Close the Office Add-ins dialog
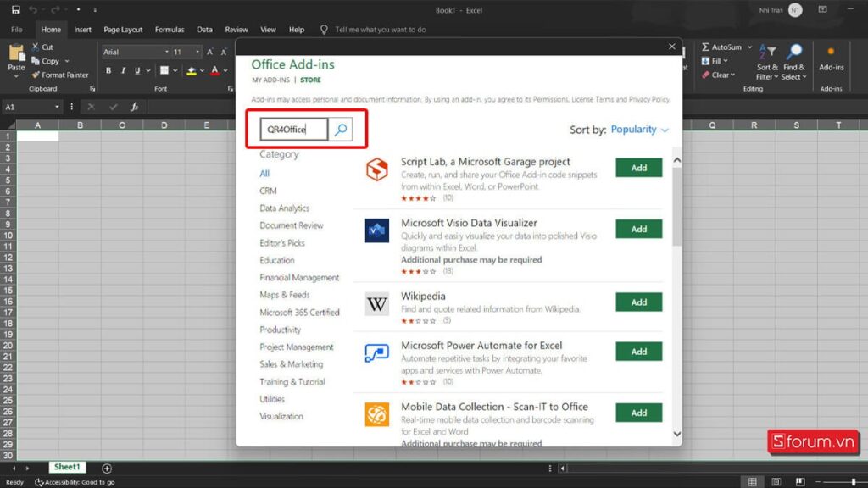 click(672, 47)
